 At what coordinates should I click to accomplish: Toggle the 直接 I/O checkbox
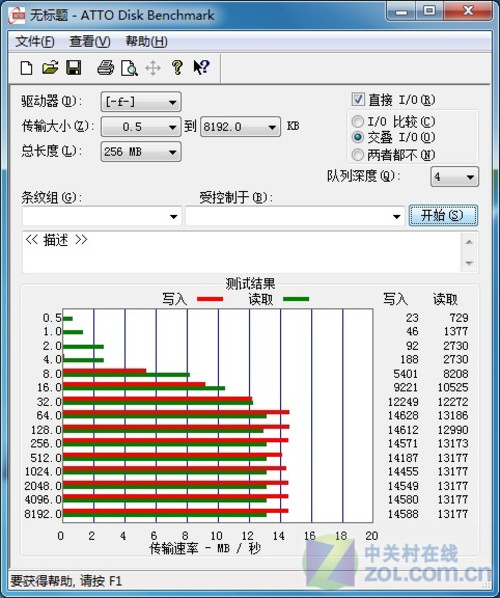click(358, 100)
